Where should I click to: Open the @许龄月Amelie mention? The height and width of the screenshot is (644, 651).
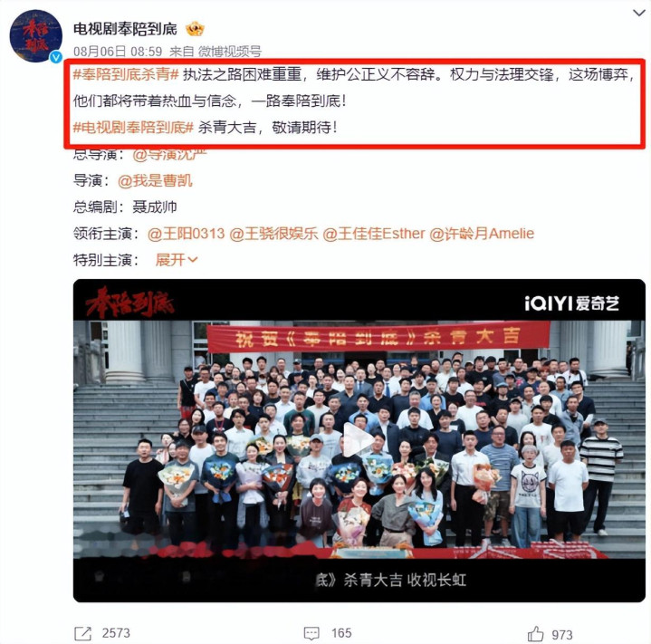482,234
